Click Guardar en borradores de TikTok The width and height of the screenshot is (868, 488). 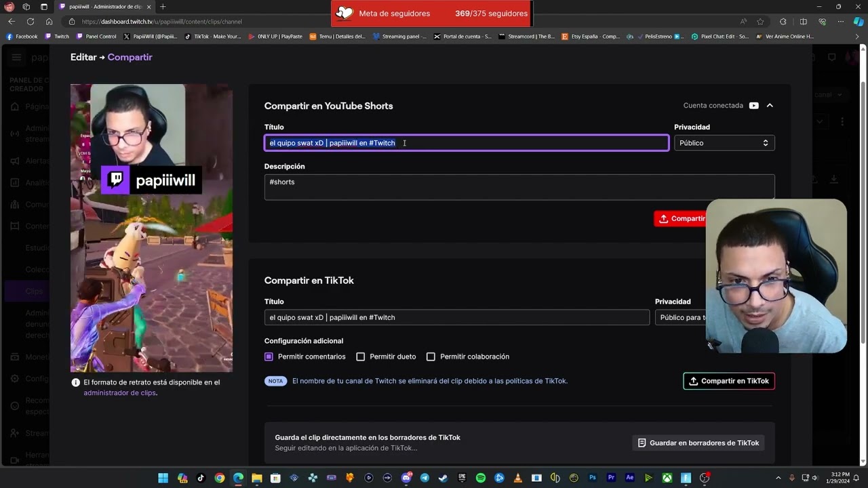(698, 443)
